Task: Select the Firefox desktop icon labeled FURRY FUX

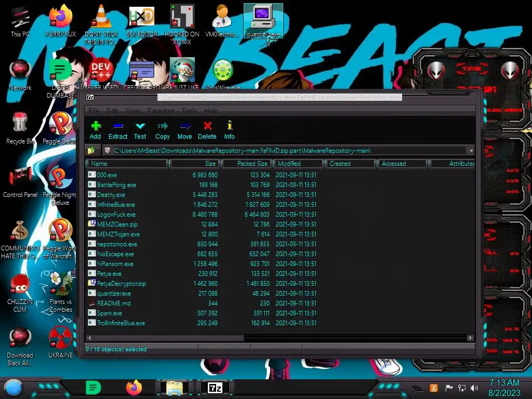Action: click(x=61, y=21)
